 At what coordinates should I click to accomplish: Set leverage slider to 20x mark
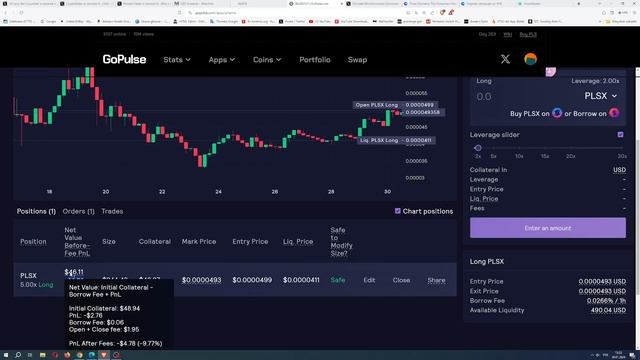click(x=571, y=156)
